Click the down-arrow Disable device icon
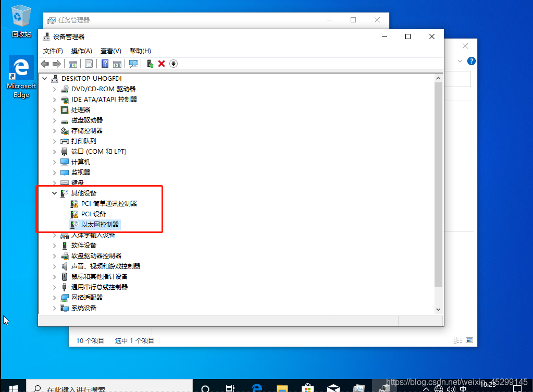Image resolution: width=533 pixels, height=392 pixels. [x=173, y=64]
